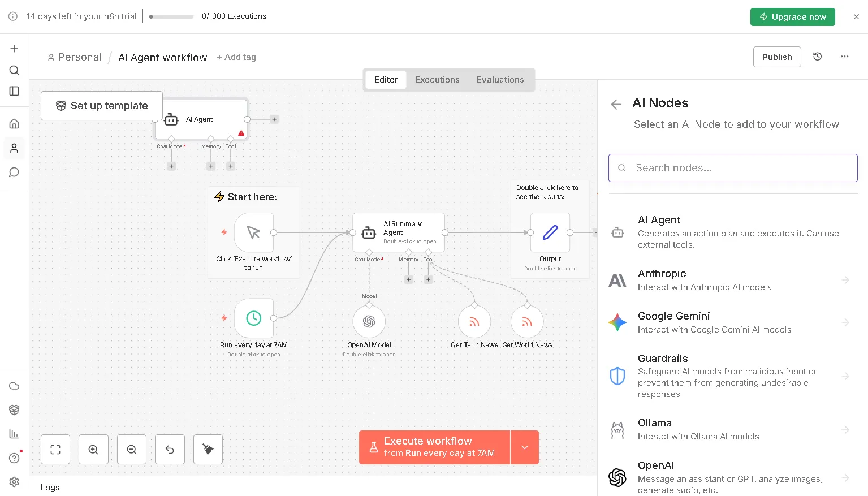Screen dimensions: 868x496
Task: Add Tool to top AI Agent node
Action: tap(231, 166)
